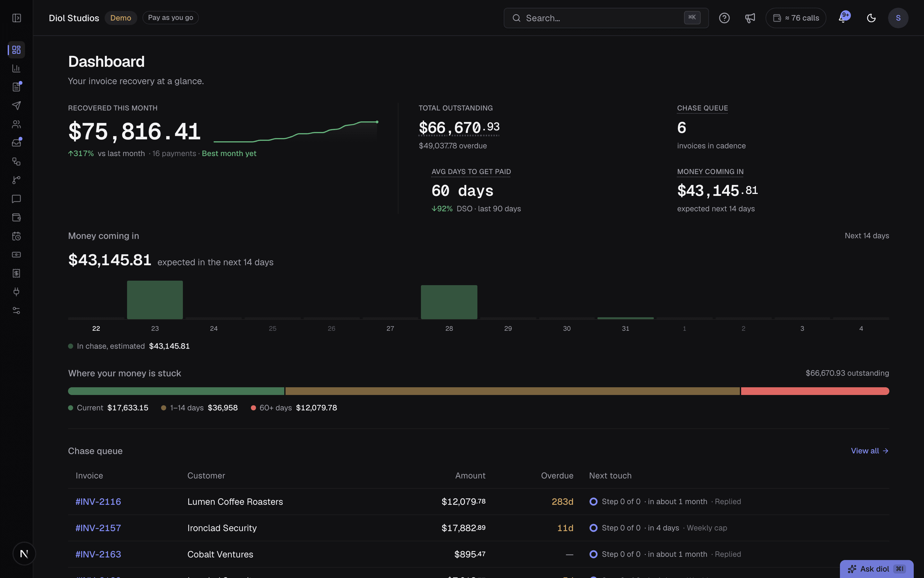
Task: Click the recovered this month sparkline chart
Action: pyautogui.click(x=296, y=132)
